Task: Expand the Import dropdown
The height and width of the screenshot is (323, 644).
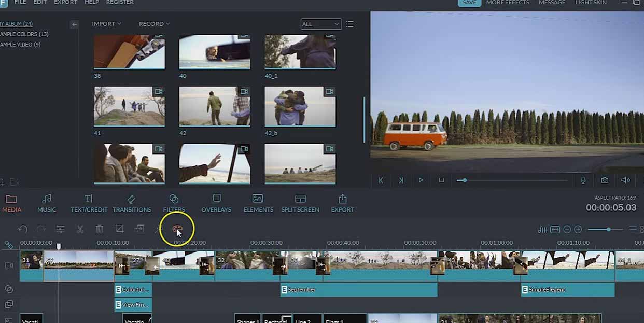Action: point(106,24)
